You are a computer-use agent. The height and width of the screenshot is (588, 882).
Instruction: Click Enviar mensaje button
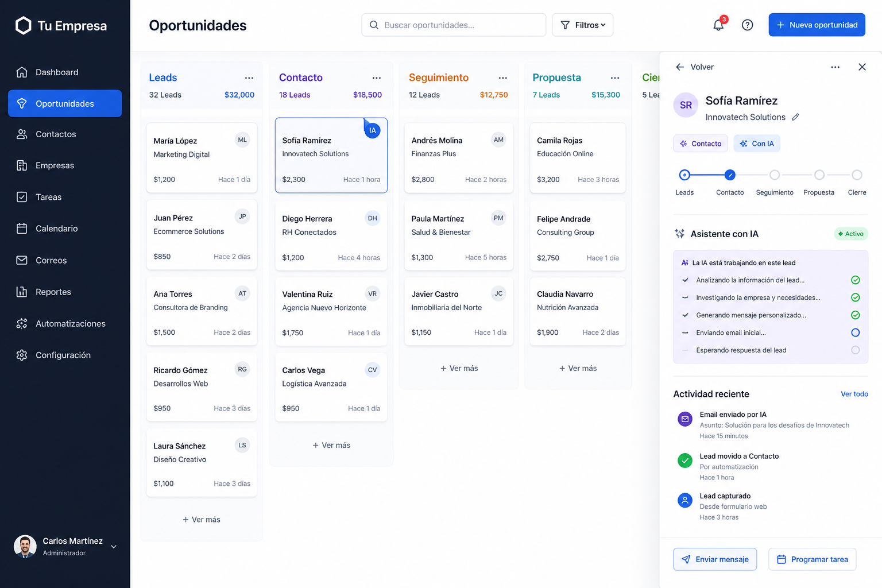(715, 559)
